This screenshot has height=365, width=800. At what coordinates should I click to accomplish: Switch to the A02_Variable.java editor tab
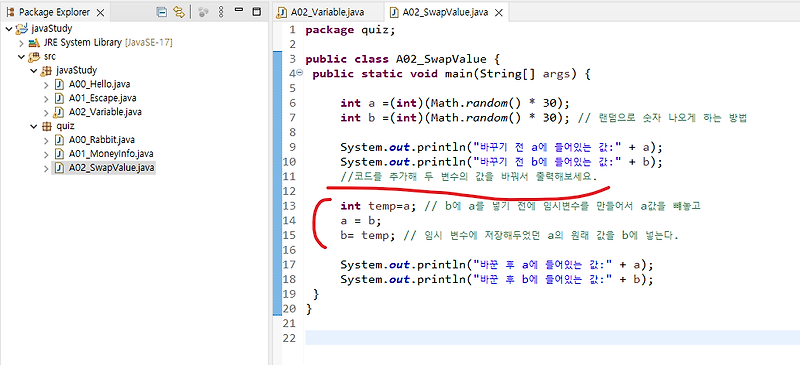328,12
